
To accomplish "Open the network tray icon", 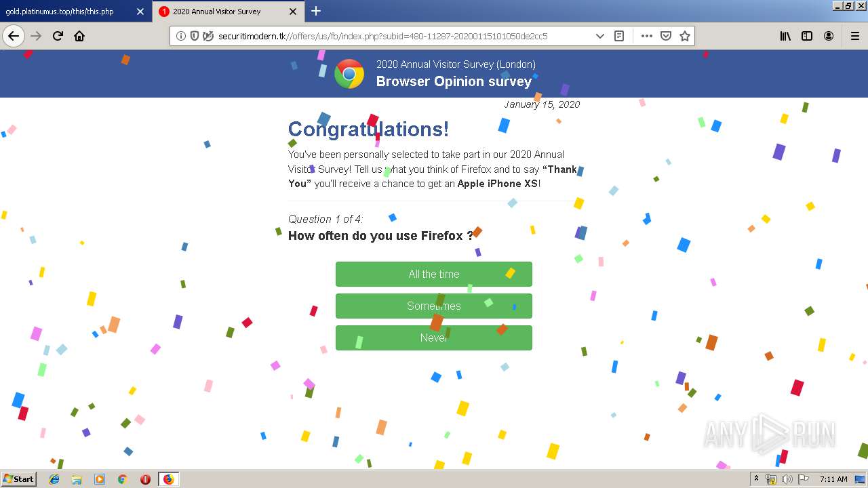I will [x=771, y=479].
